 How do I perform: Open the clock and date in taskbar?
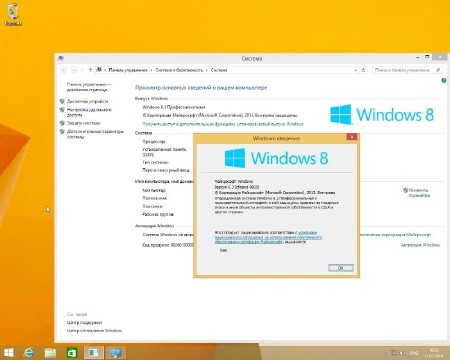(x=434, y=353)
